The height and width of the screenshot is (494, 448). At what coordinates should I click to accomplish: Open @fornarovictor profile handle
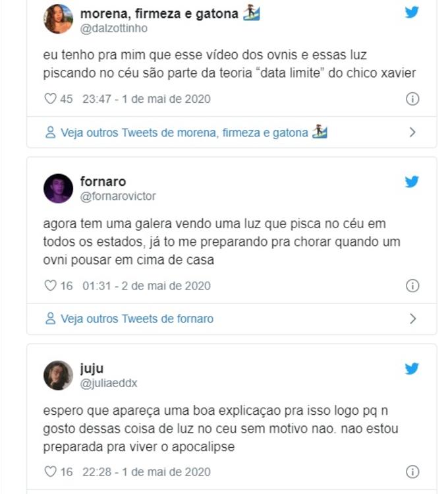118,197
